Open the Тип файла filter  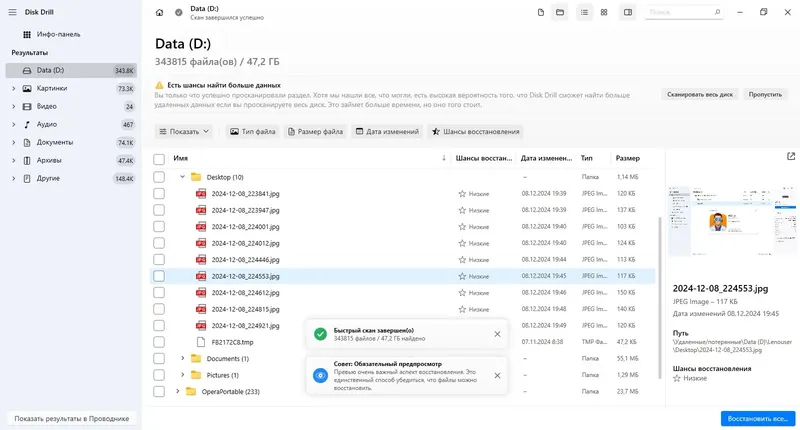pos(252,131)
